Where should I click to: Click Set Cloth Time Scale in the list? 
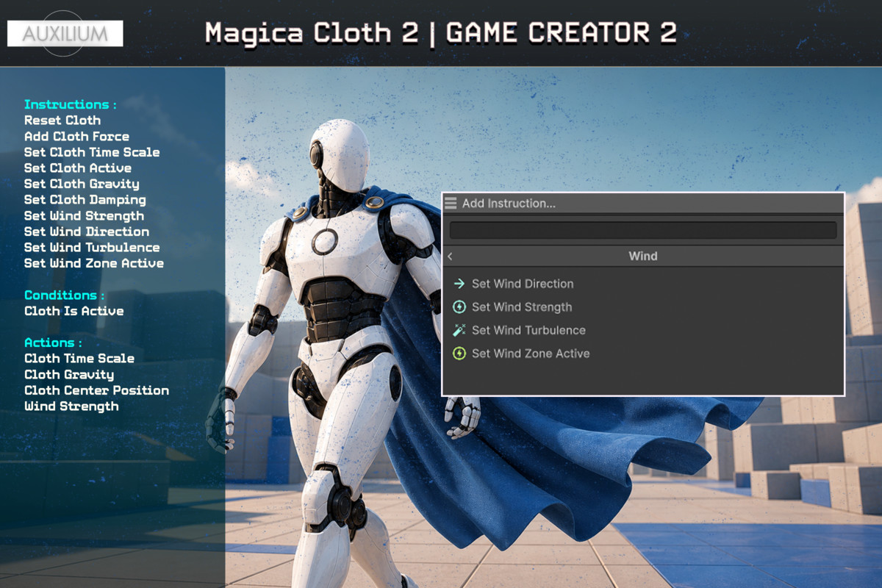pos(92,152)
